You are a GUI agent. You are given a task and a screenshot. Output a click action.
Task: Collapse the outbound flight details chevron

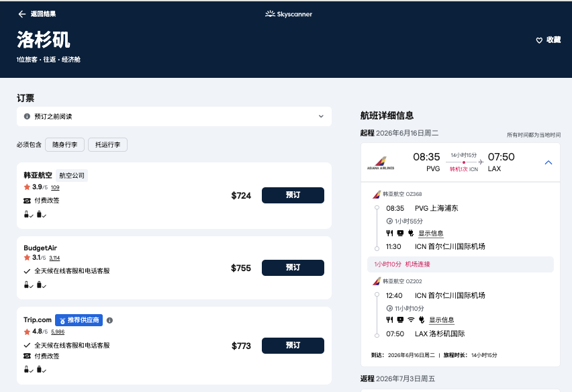tap(548, 163)
